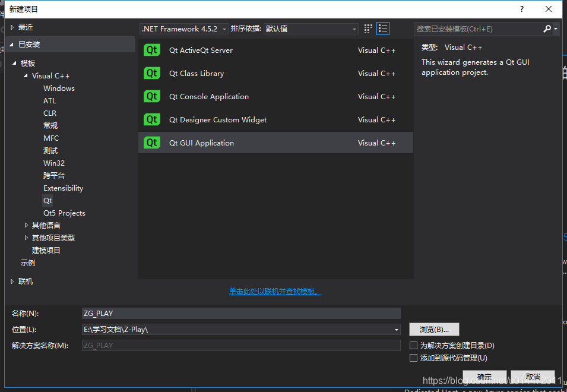Switch templates to small icons view
The height and width of the screenshot is (392, 567).
(368, 29)
